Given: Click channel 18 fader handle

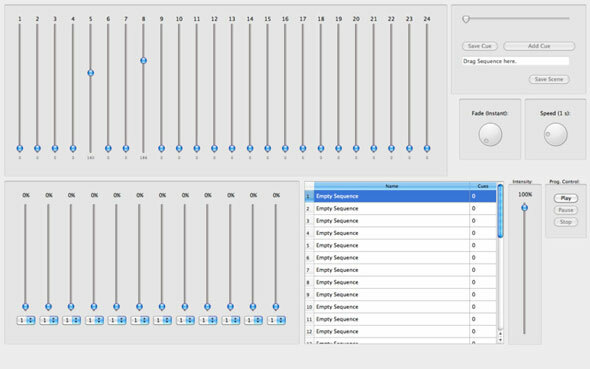Looking at the screenshot, I should point(321,149).
